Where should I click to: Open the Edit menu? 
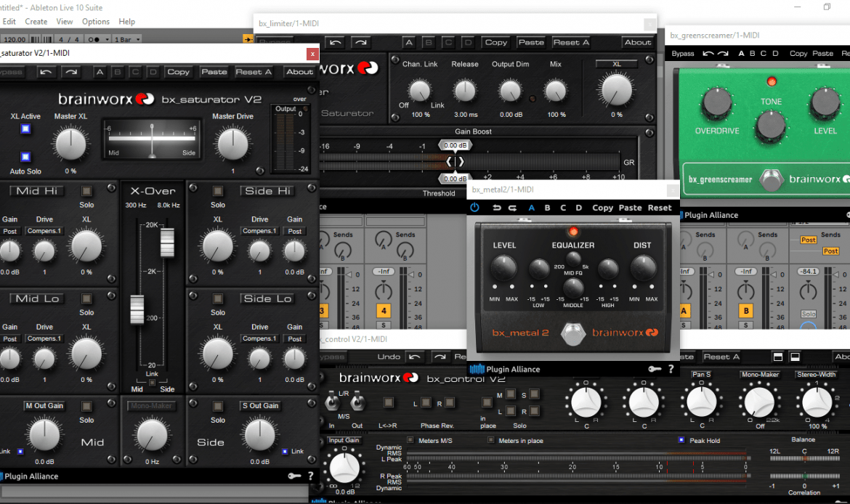pos(9,22)
